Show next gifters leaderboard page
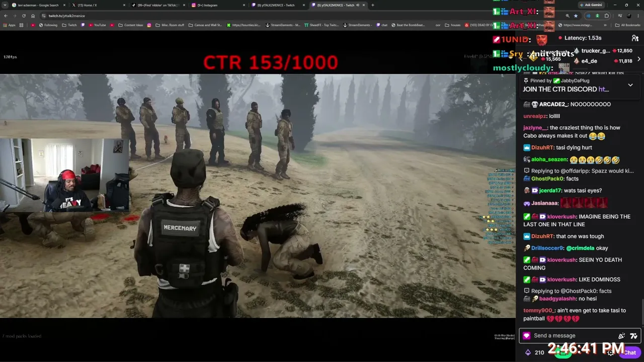 pos(639,59)
